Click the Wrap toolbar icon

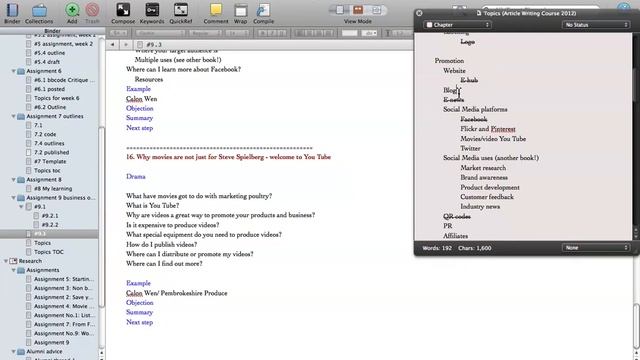(x=240, y=10)
